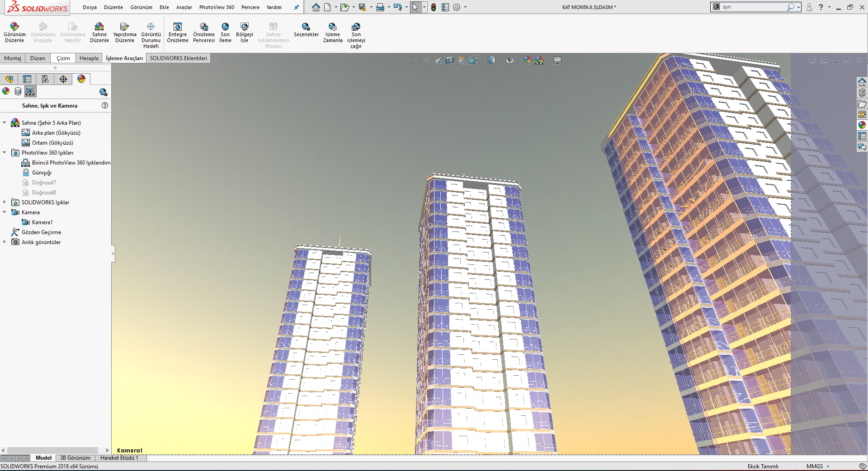Select Günışığı light in the tree
The image size is (868, 471).
click(37, 172)
